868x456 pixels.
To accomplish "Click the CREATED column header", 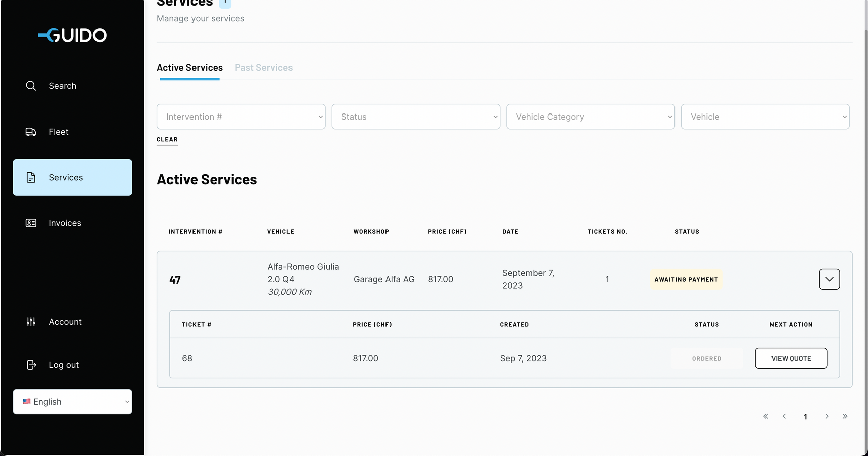I will point(514,325).
